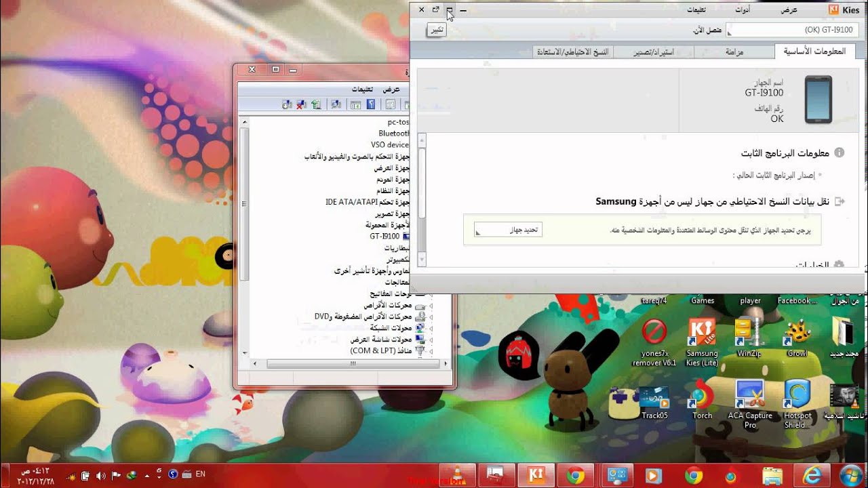Select ماوس وأجهزة تأشير أخرى row
868x488 pixels.
(371, 271)
